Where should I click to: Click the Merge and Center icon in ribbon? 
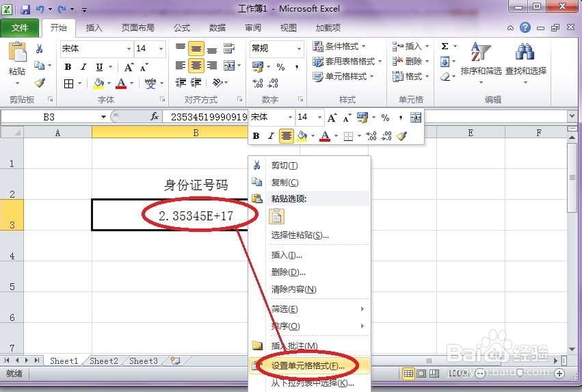[x=229, y=66]
